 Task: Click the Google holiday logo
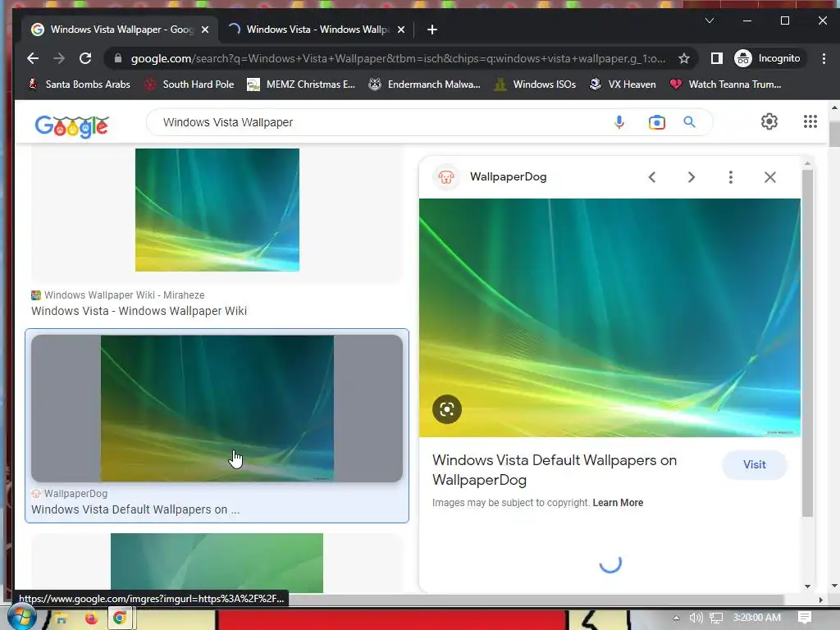tap(72, 126)
